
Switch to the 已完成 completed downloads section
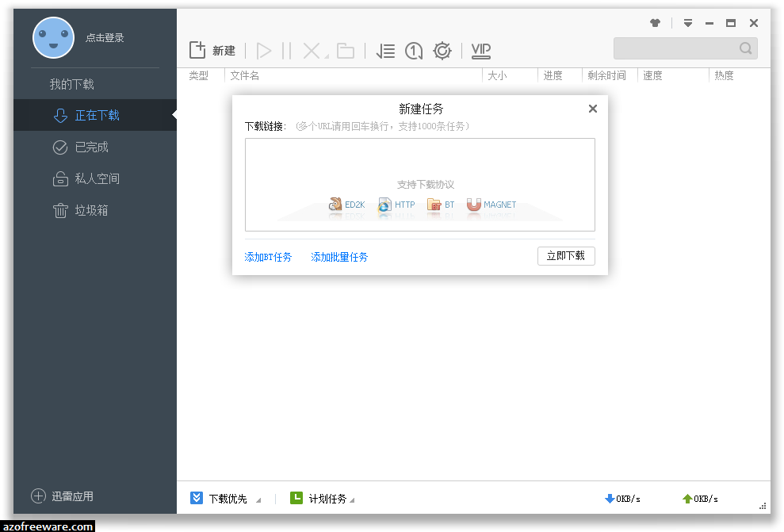point(79,147)
